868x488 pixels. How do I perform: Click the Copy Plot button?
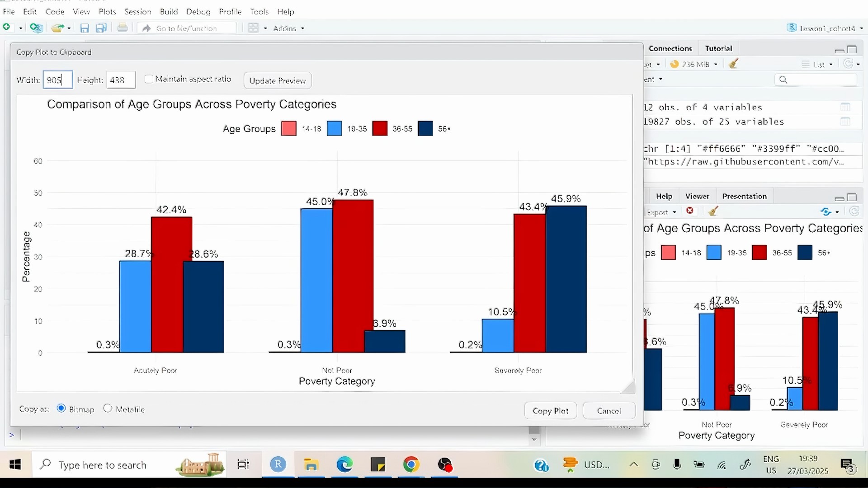(550, 410)
